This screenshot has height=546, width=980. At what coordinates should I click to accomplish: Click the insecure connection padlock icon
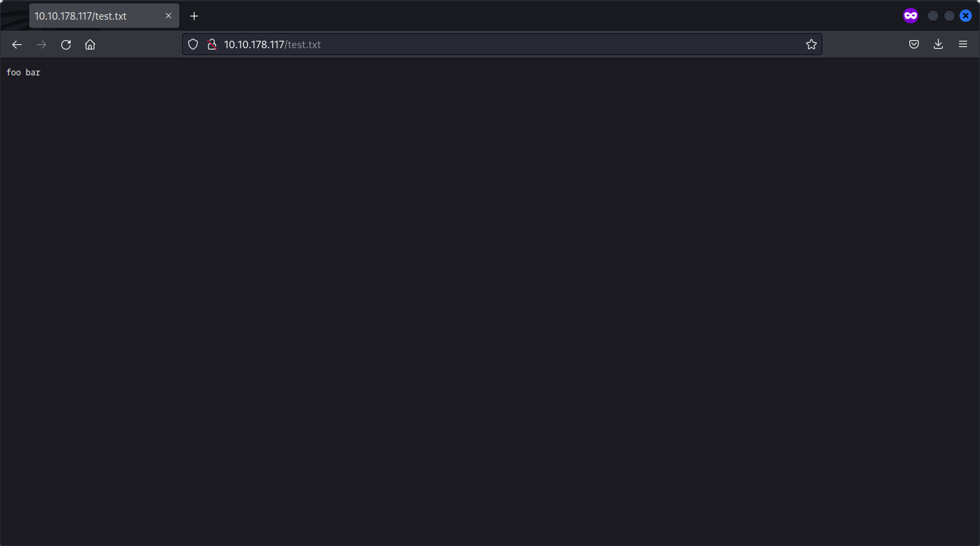[x=211, y=44]
